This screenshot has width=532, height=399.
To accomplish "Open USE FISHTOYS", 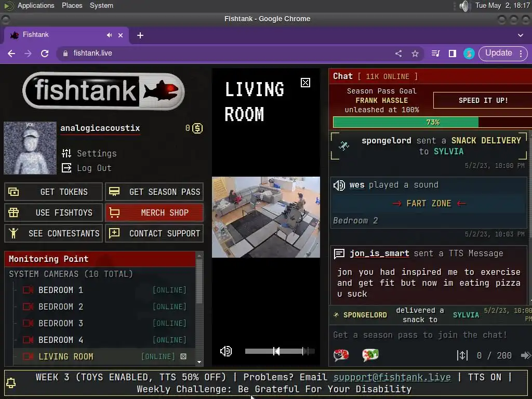I will click(x=54, y=212).
